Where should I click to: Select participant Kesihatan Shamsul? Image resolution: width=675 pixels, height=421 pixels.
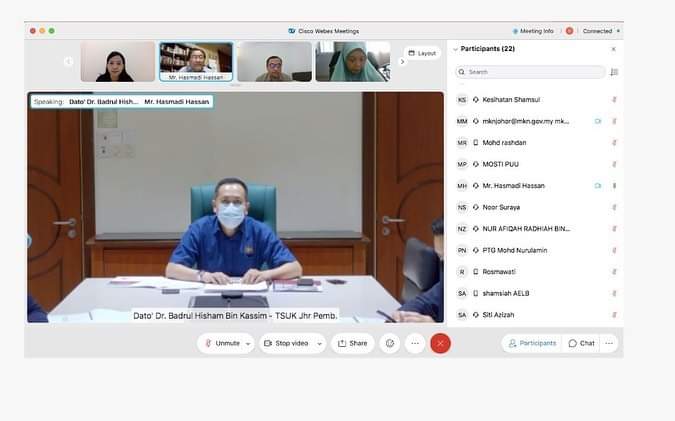[537, 99]
